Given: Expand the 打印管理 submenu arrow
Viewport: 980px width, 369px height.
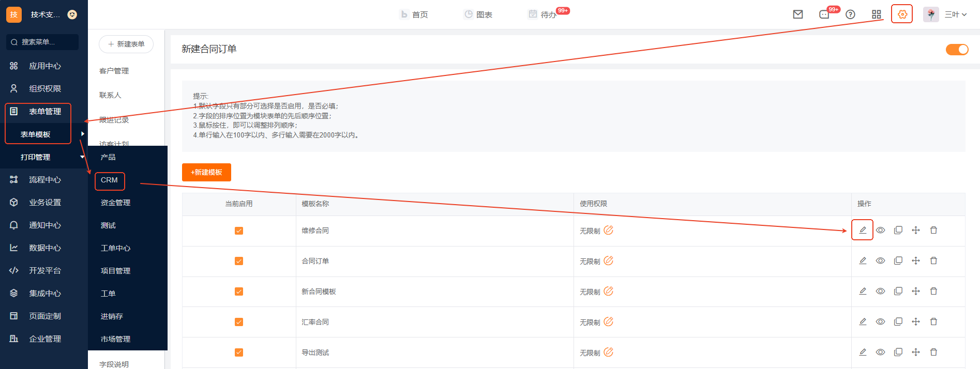Looking at the screenshot, I should tap(82, 157).
